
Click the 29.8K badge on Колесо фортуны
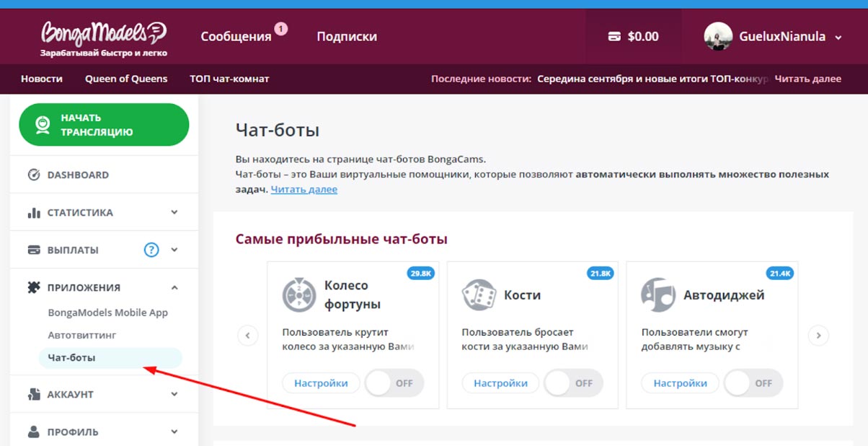point(420,274)
